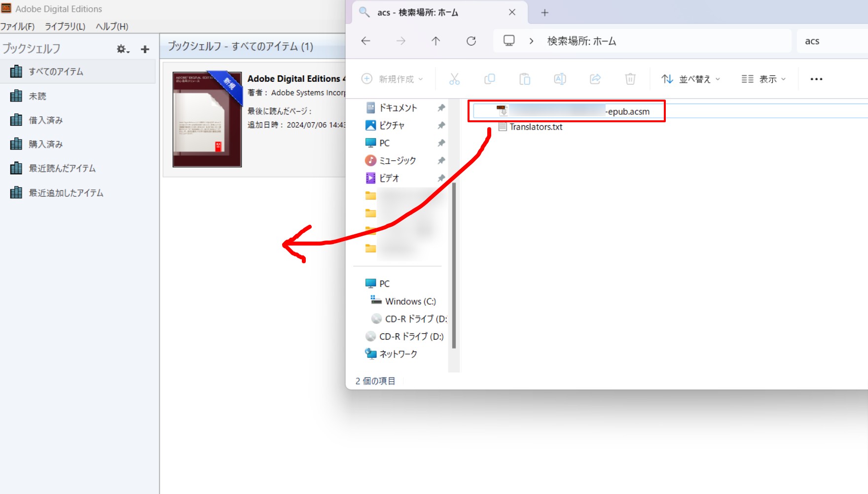Close the Explorer search tab
Viewport: 868px width, 494px height.
click(x=512, y=12)
